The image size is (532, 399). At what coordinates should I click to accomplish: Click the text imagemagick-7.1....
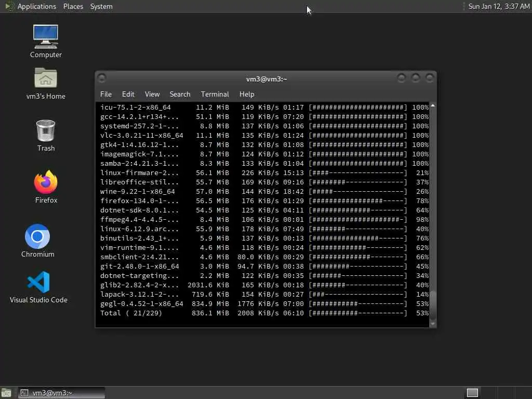[x=139, y=154]
